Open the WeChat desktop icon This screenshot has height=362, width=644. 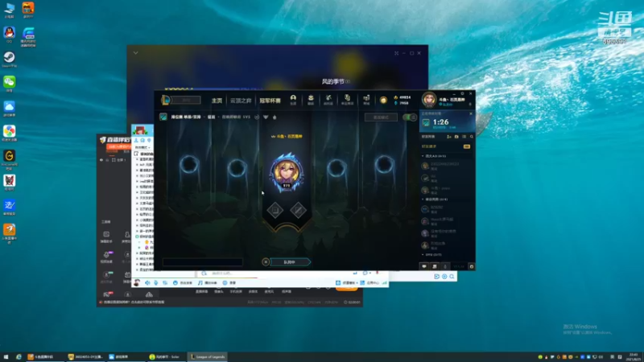coord(9,84)
